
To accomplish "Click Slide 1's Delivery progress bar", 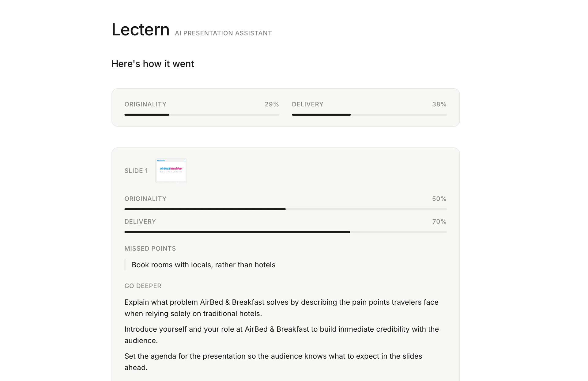I will point(285,232).
